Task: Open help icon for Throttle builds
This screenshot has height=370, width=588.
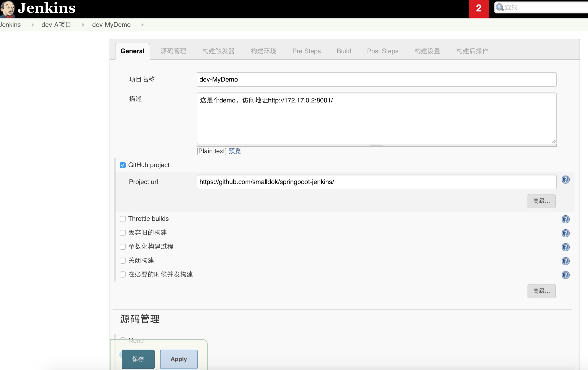Action: [565, 219]
